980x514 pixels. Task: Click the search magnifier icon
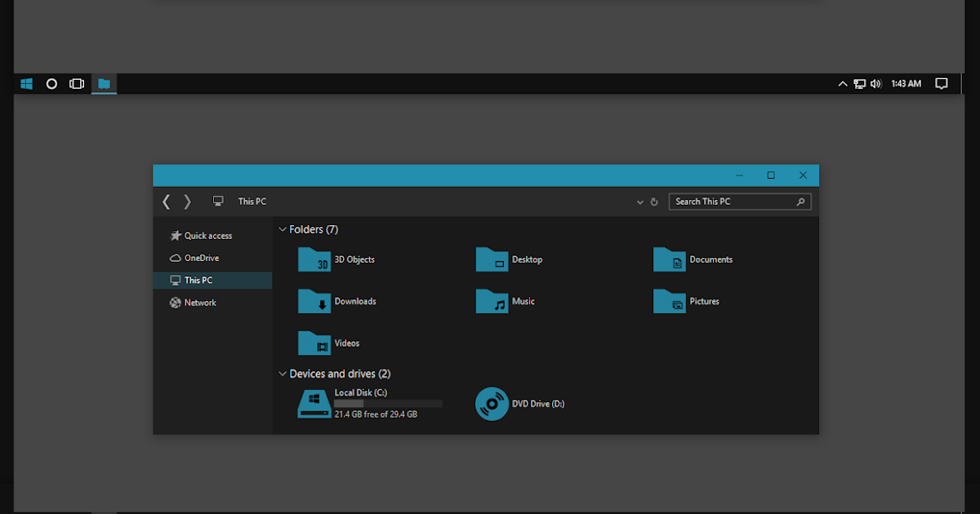(800, 202)
